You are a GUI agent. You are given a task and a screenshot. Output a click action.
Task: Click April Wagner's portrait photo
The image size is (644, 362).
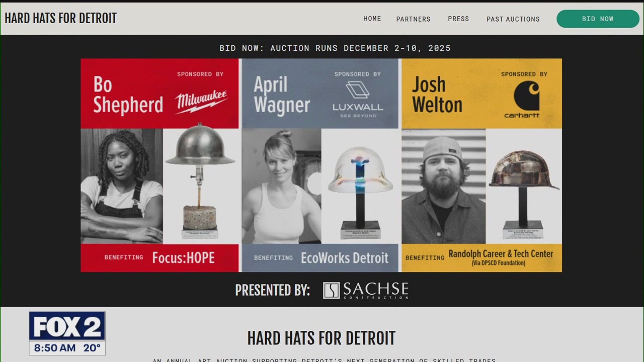(281, 186)
